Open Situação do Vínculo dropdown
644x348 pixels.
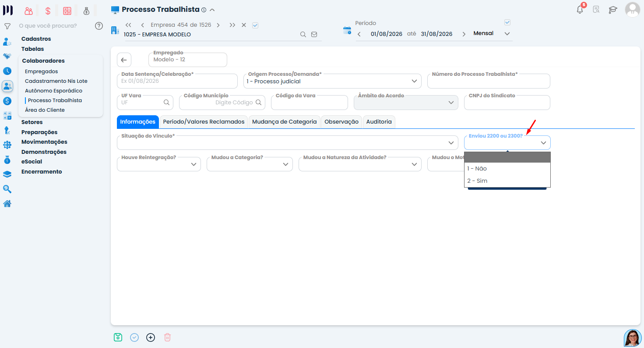click(x=288, y=142)
